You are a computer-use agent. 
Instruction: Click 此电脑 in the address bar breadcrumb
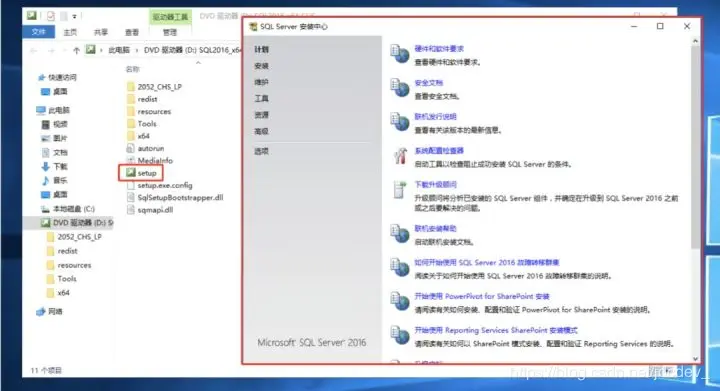[119, 50]
